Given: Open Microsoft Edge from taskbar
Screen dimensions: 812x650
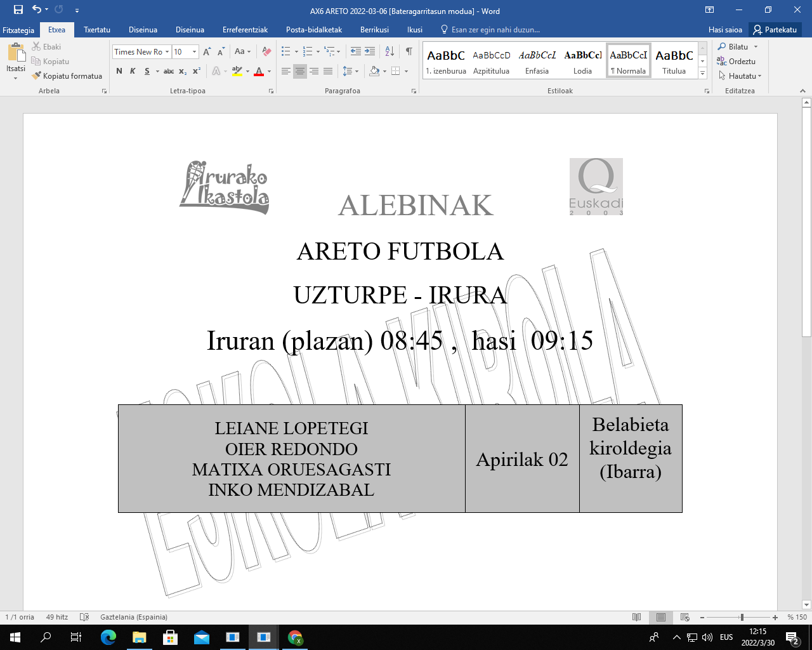Looking at the screenshot, I should [108, 637].
